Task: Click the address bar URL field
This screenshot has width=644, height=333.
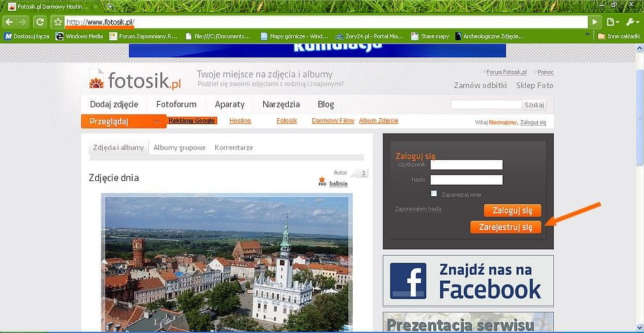Action: click(326, 22)
